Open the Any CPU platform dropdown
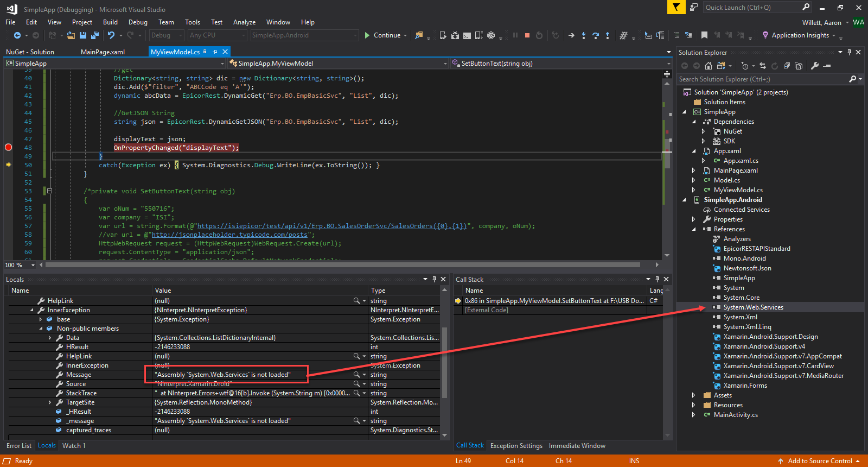Image resolution: width=868 pixels, height=467 pixels. 218,35
